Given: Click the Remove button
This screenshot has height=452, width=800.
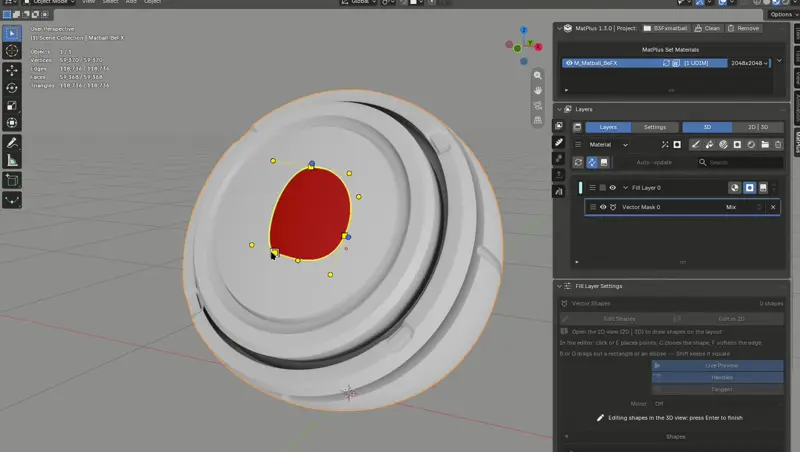Looking at the screenshot, I should point(743,29).
